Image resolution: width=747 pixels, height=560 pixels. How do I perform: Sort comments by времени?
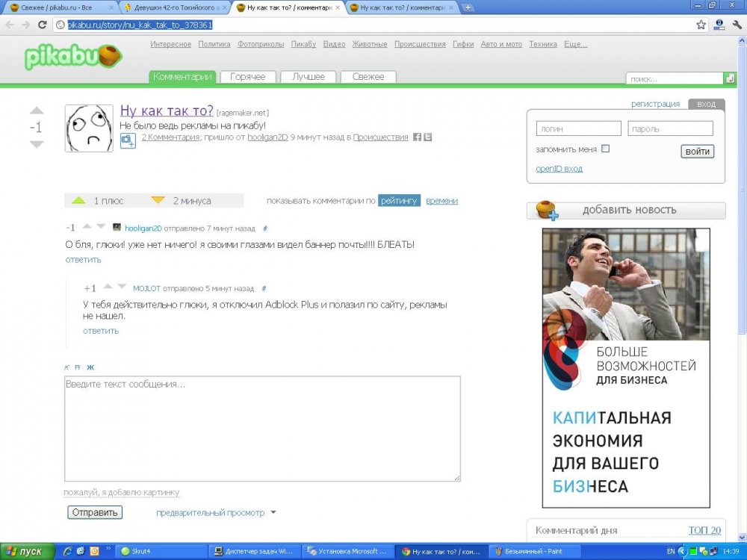pyautogui.click(x=441, y=201)
